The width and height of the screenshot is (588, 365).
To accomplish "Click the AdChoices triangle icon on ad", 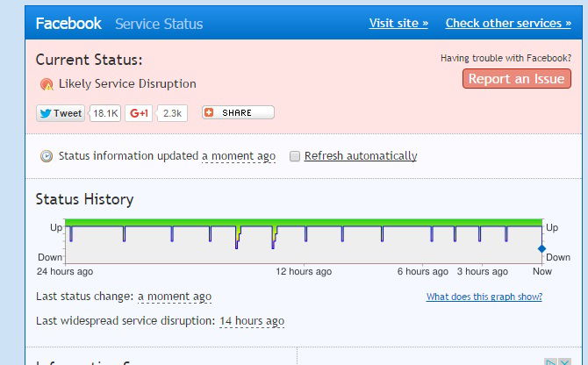I will click(x=549, y=361).
